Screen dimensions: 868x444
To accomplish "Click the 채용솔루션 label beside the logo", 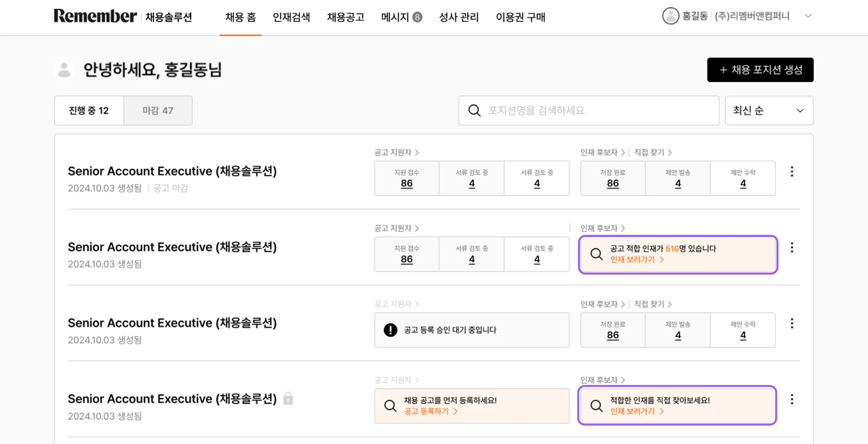I will [169, 17].
